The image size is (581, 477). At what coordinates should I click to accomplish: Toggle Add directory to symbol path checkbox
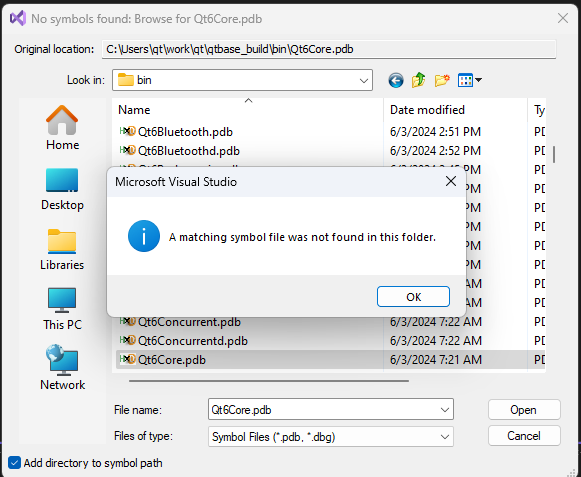(14, 463)
